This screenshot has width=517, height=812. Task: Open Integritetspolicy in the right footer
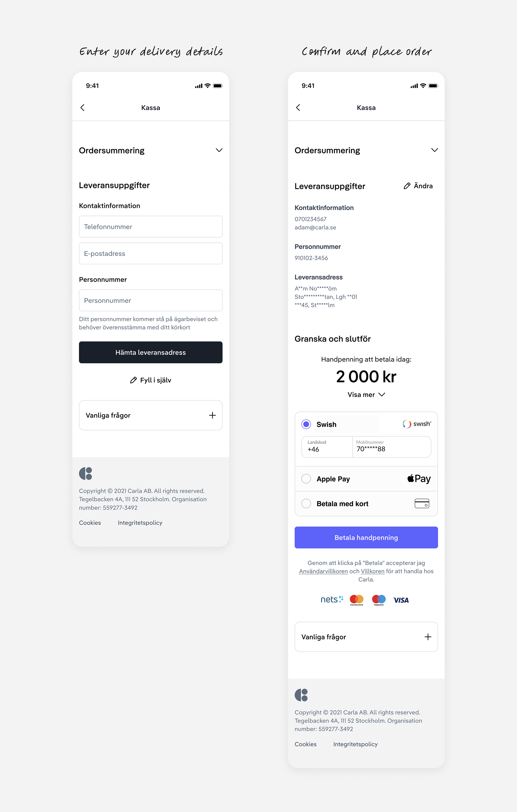coord(355,744)
